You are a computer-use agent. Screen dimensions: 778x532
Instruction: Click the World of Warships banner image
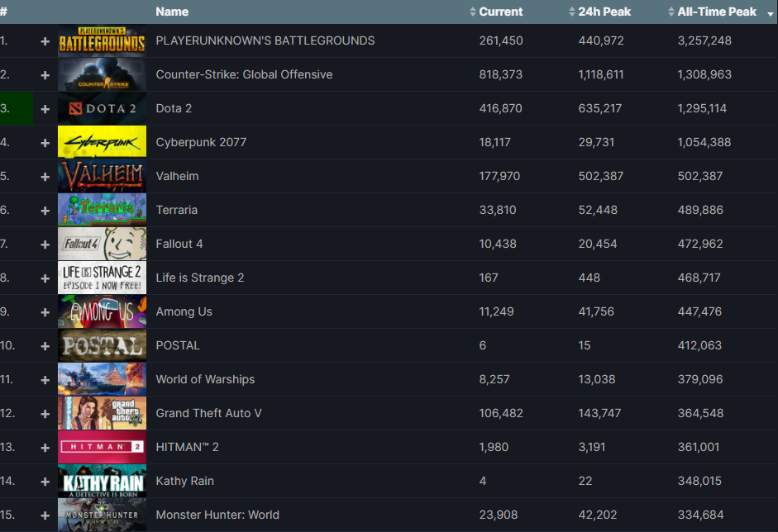tap(102, 379)
